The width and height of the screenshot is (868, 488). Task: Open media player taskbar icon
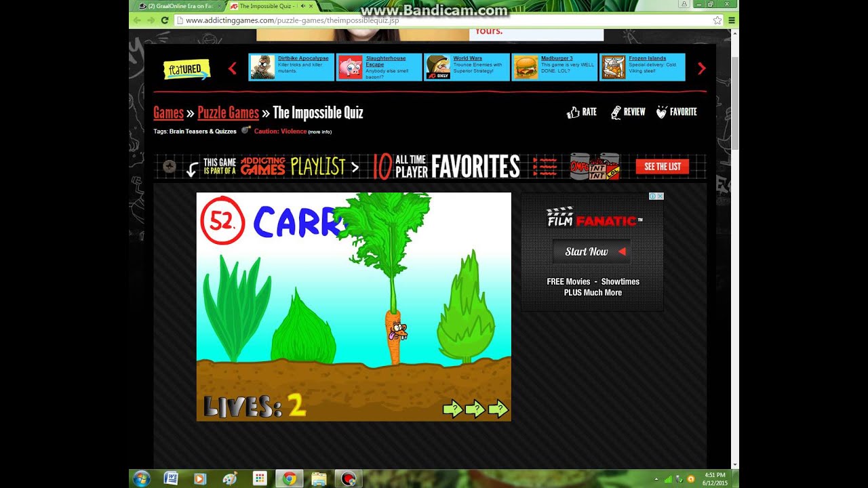tap(200, 479)
